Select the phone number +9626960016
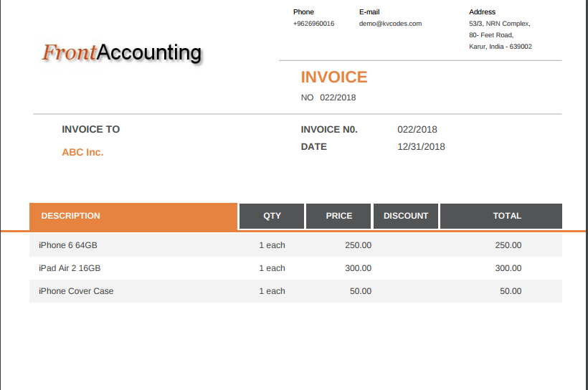The image size is (588, 390). coord(313,24)
